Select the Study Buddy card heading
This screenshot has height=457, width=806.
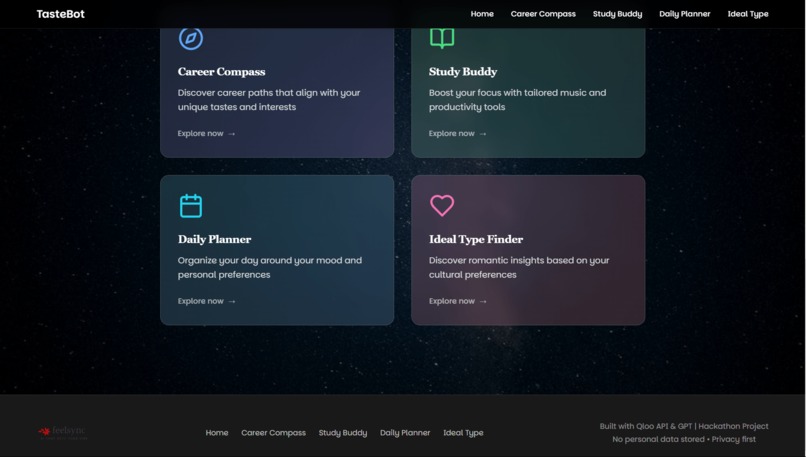tap(463, 72)
